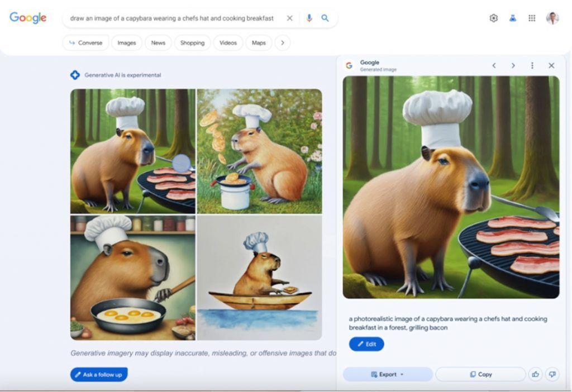The image size is (572, 392).
Task: Open the Google apps grid icon
Action: [532, 18]
